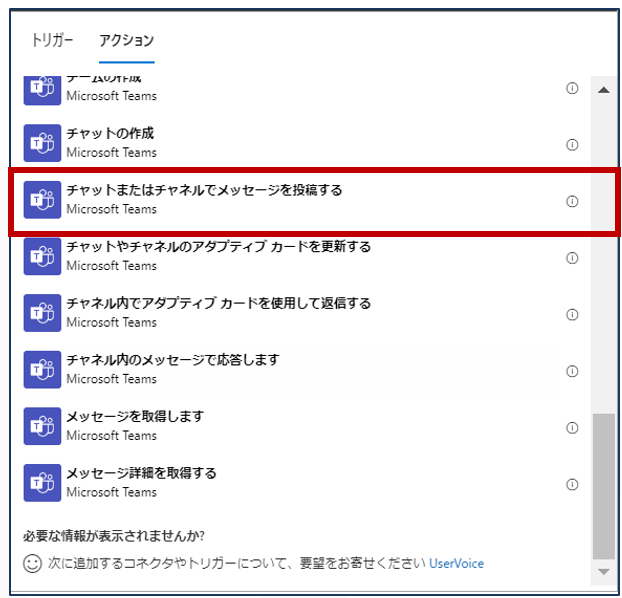Show info for メッセージを取得します
This screenshot has height=598, width=622.
pyautogui.click(x=572, y=428)
